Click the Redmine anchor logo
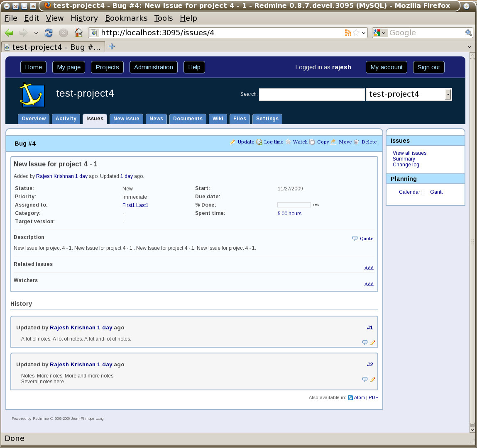477x448 pixels. pyautogui.click(x=32, y=95)
